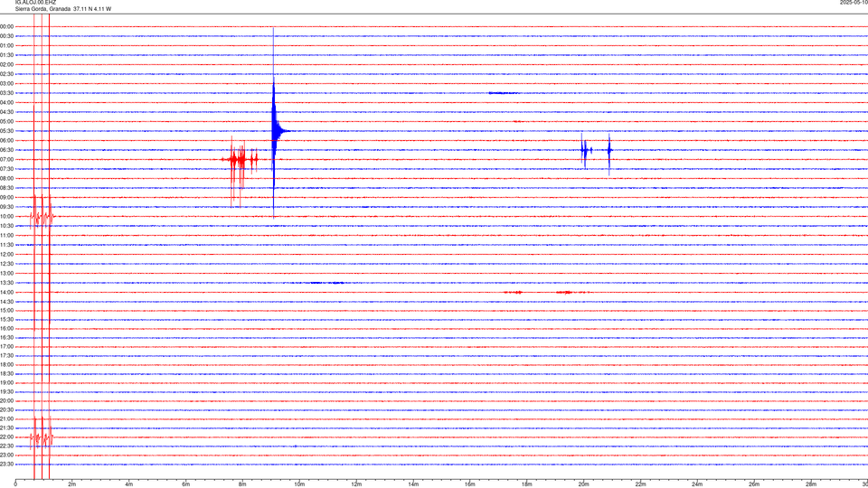
Task: Click the red calibration pulses on the 10:00 trace
Action: (x=42, y=216)
